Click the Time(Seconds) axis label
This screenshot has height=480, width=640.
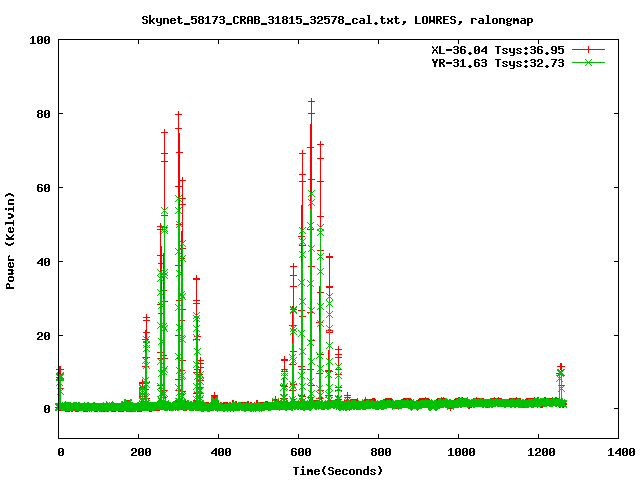click(338, 471)
